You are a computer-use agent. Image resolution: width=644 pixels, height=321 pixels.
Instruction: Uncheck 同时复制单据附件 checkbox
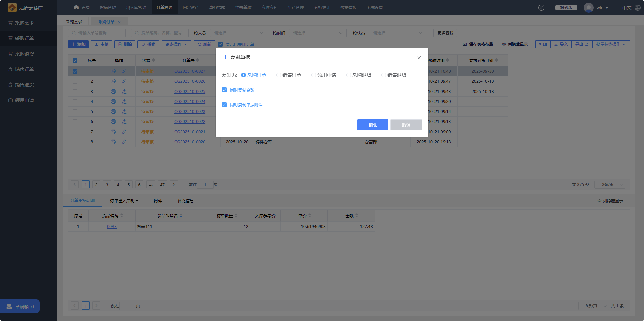click(224, 105)
